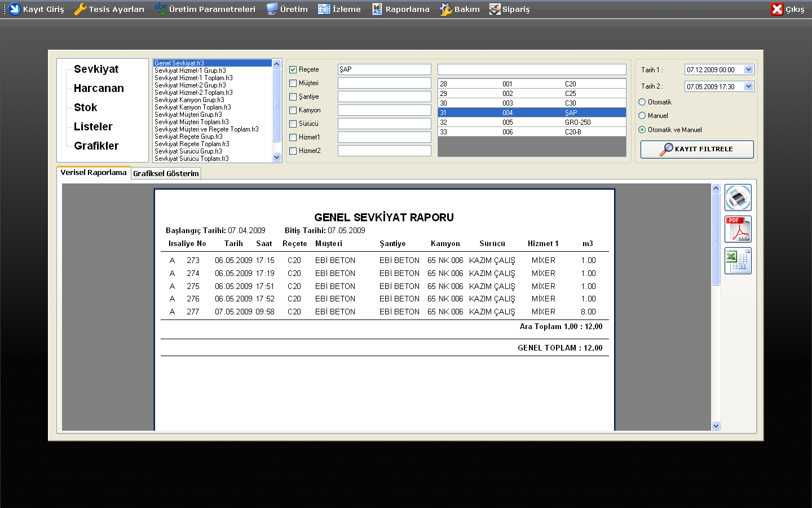Select Genel Sevkiyat.fr3 report template
The image size is (812, 508).
pos(213,63)
